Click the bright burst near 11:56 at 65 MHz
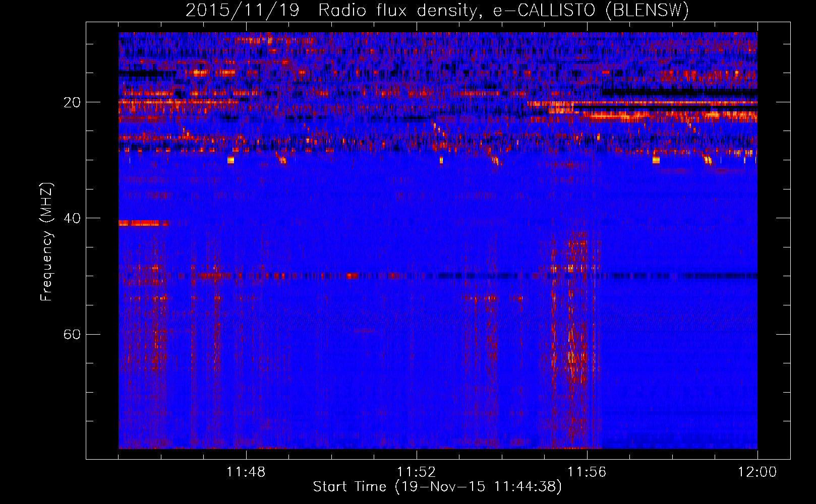 click(576, 358)
